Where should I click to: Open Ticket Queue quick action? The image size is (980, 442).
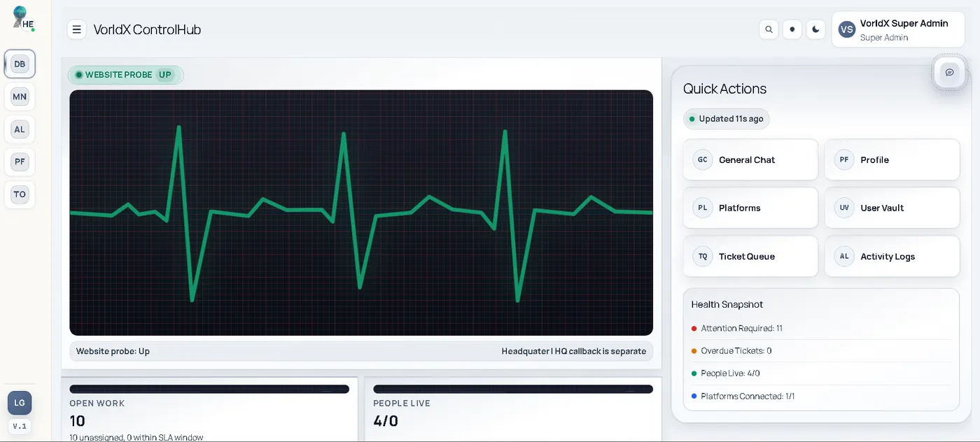point(750,257)
